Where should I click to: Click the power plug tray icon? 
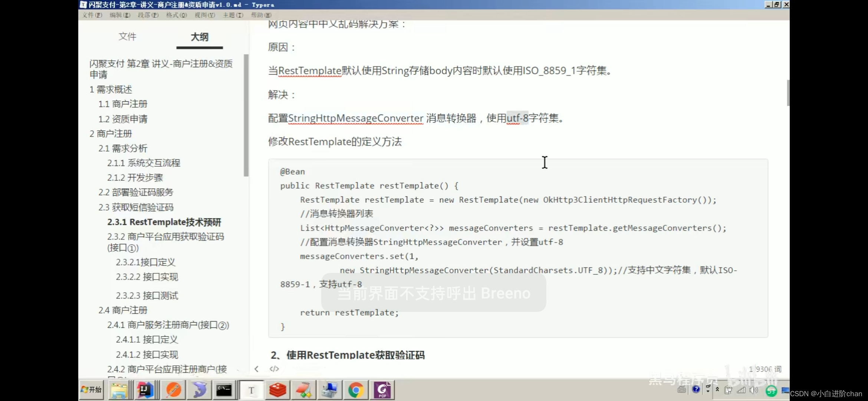click(728, 390)
